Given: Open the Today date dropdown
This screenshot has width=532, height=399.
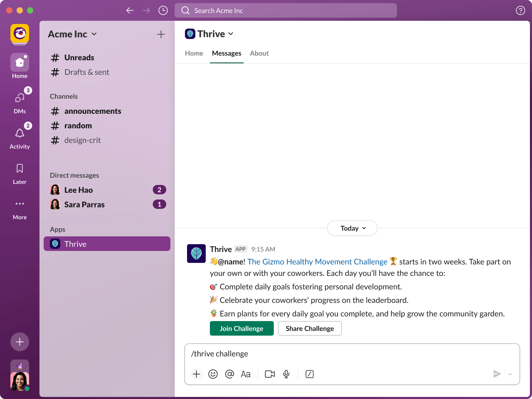Looking at the screenshot, I should click(352, 228).
